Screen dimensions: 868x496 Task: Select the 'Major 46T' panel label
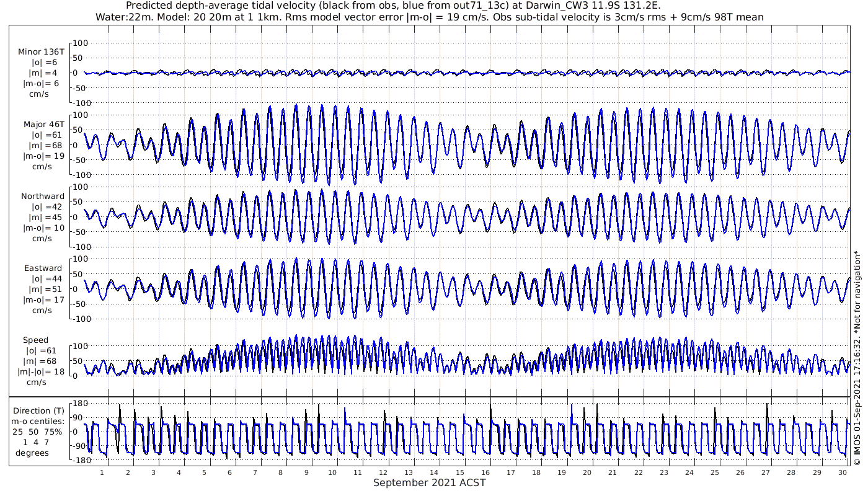point(43,124)
